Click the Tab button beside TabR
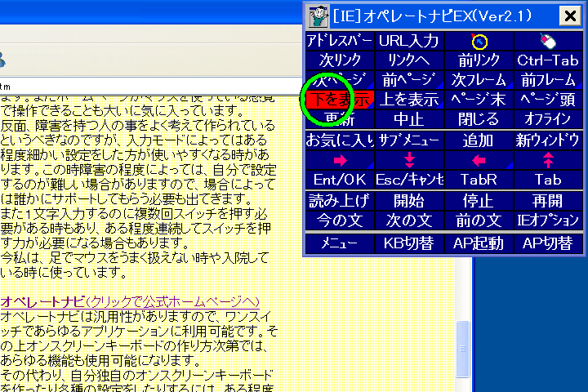Image resolution: width=588 pixels, height=392 pixels. pos(548,180)
